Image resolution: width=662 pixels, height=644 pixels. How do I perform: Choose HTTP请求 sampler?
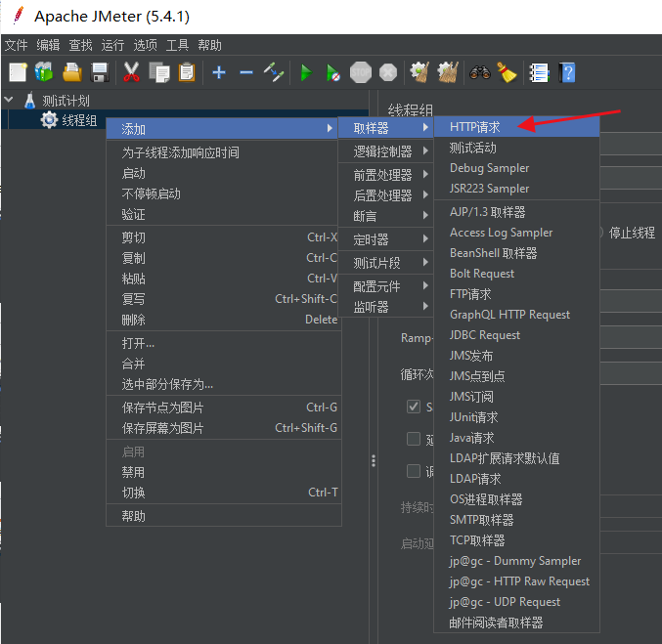coord(516,127)
